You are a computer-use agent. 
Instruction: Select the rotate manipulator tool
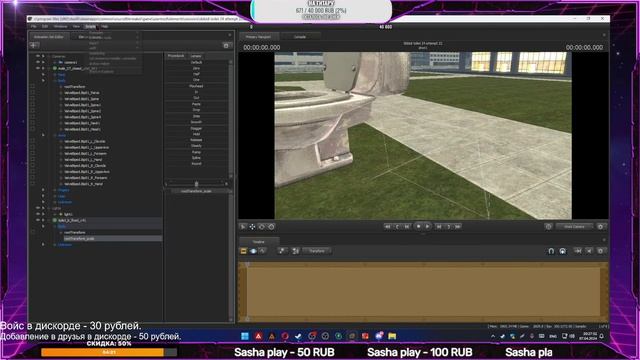click(262, 227)
